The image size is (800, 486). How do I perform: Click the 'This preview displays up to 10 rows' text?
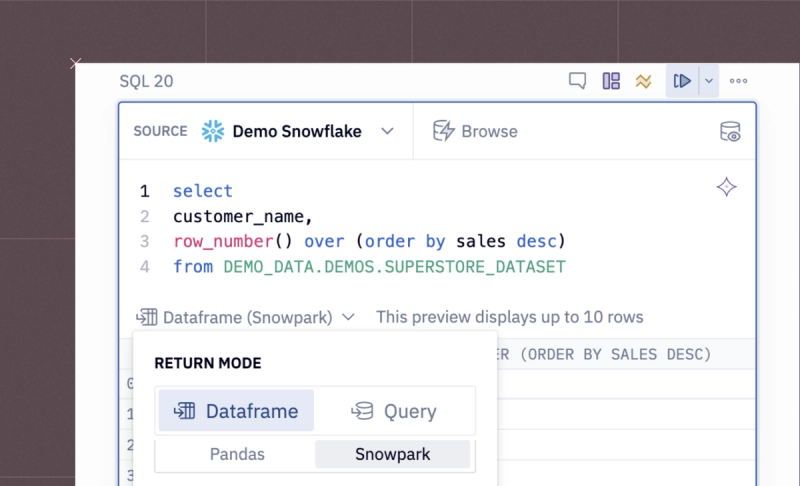tap(510, 317)
